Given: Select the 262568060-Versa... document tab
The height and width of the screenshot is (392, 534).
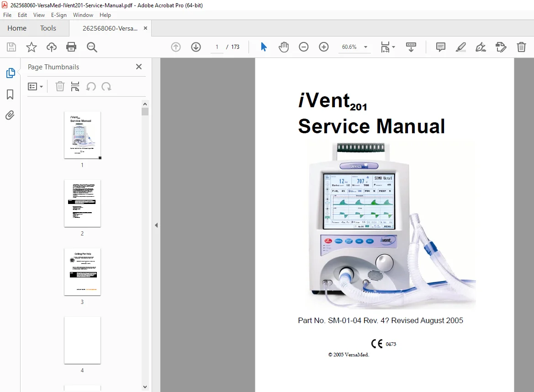Looking at the screenshot, I should [110, 28].
